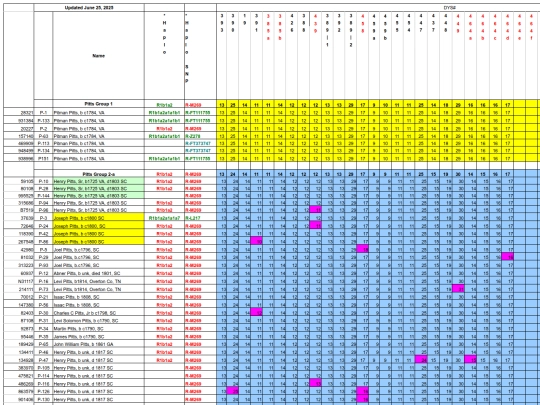Select the P-30 member ID cell
Viewport: 540px width, 405px height.
pos(43,313)
